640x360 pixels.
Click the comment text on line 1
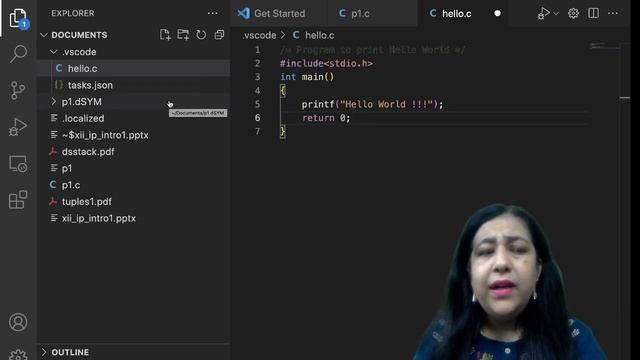point(372,50)
